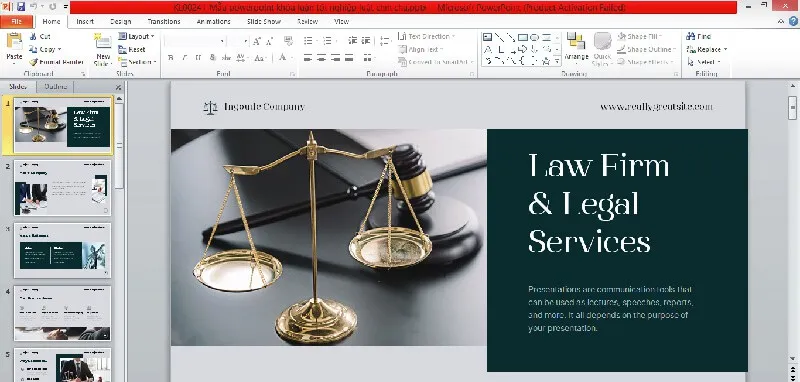
Task: Click the Cut button
Action: 40,36
